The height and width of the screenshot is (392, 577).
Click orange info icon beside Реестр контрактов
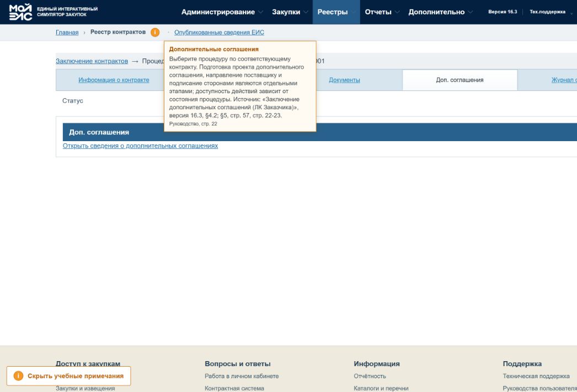155,33
